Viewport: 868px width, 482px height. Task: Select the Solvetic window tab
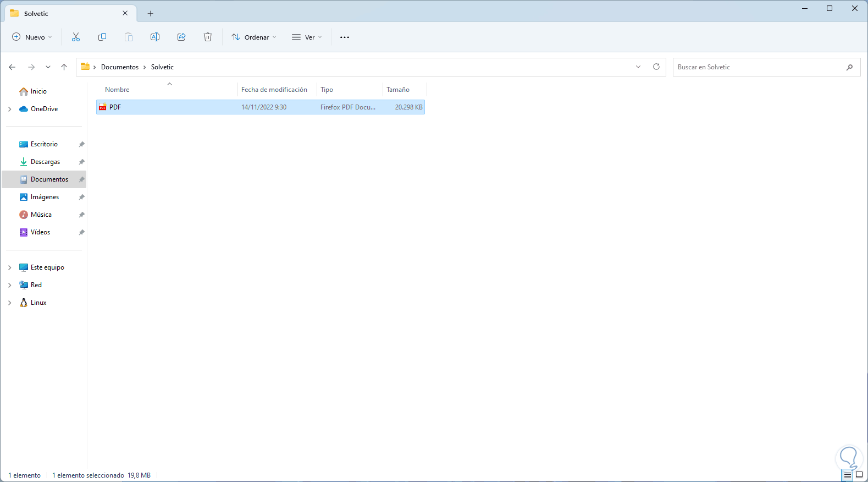(x=69, y=13)
